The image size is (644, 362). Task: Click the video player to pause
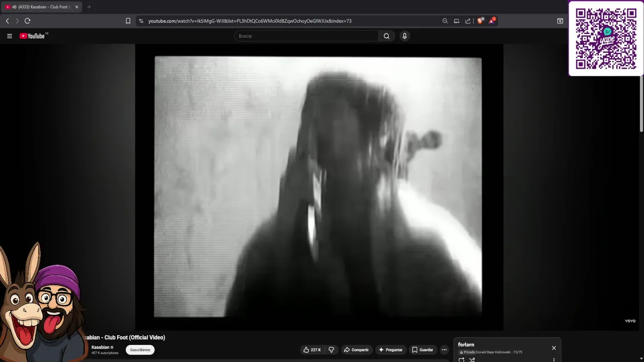coord(319,187)
